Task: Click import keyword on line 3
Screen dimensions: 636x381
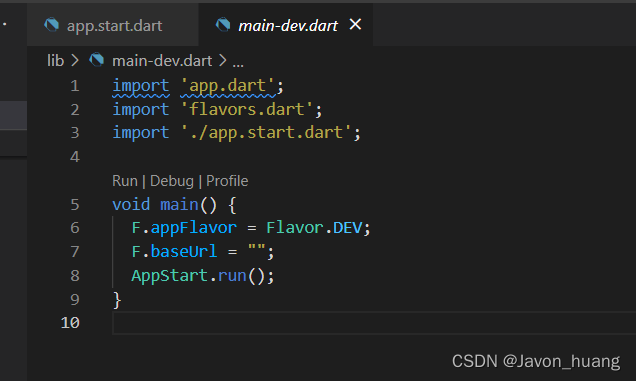Action: pos(141,133)
